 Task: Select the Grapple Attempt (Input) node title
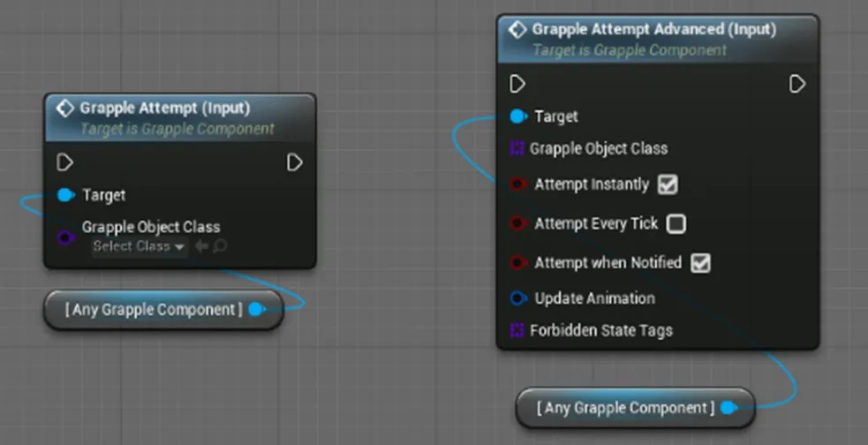click(x=165, y=108)
